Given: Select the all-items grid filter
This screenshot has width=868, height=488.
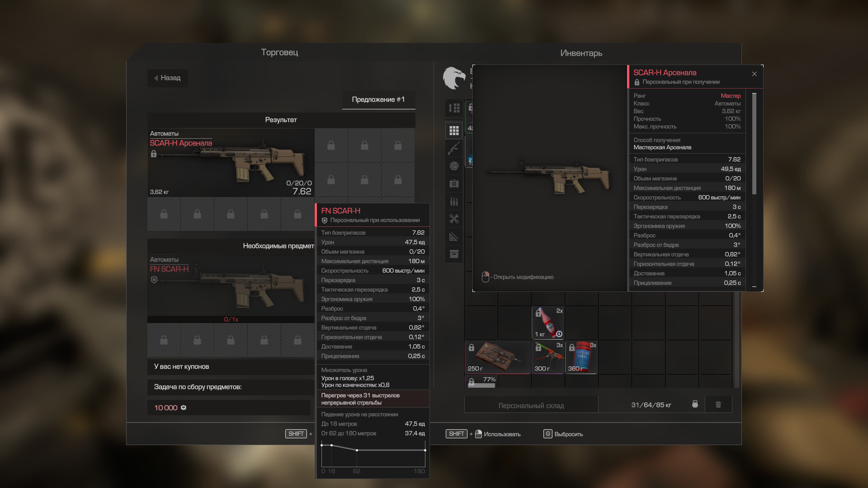Looking at the screenshot, I should click(454, 131).
